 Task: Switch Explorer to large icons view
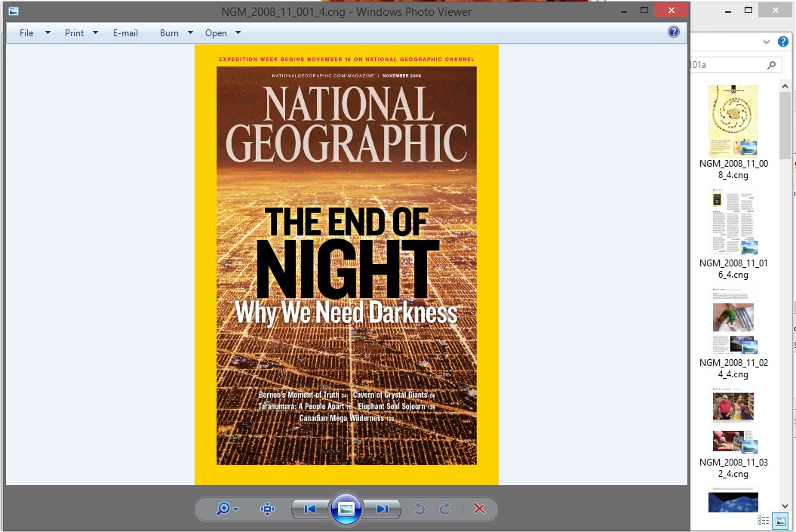pyautogui.click(x=780, y=521)
